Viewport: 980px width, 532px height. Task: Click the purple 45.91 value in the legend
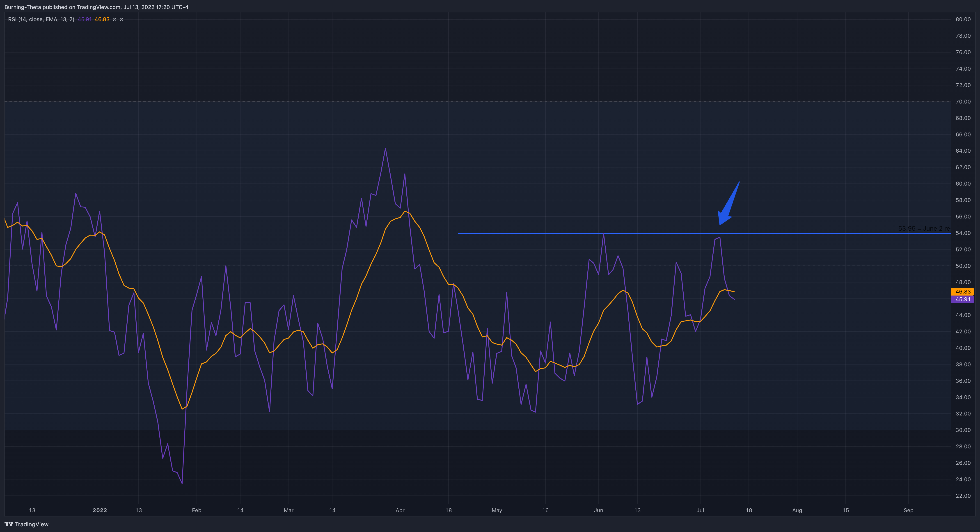coord(85,19)
